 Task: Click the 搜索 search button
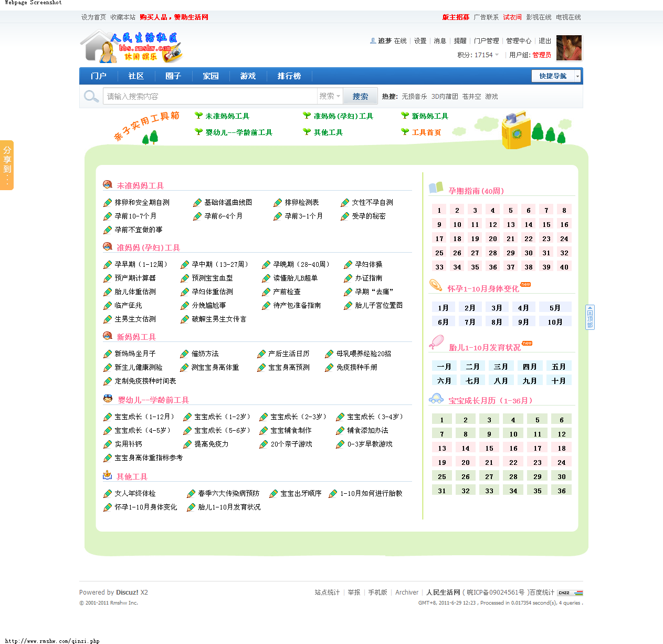360,96
